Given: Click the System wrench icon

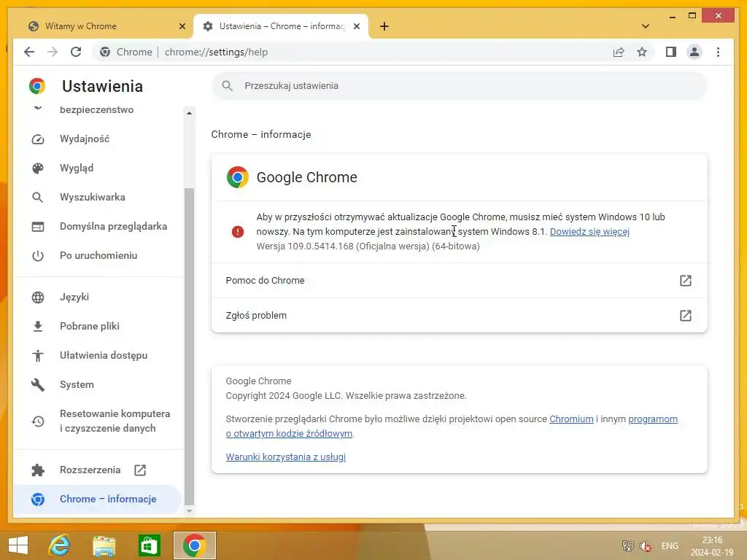Looking at the screenshot, I should point(38,384).
